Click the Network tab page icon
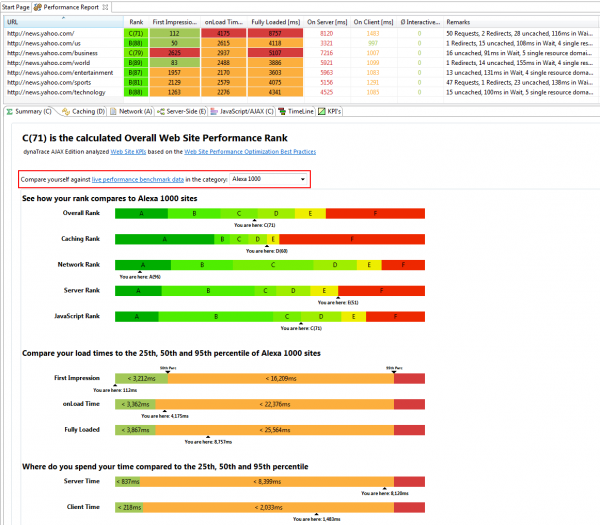The image size is (600, 525). click(113, 111)
